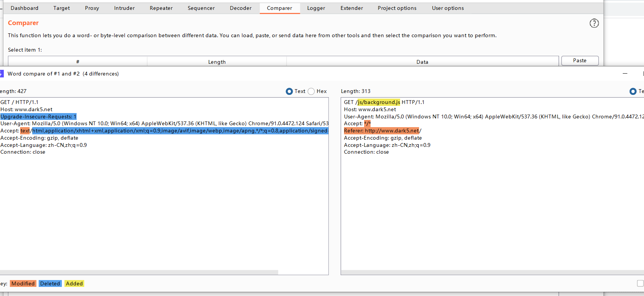644x296 pixels.
Task: Click Host: www.dark5.net in right pane
Action: click(x=370, y=109)
